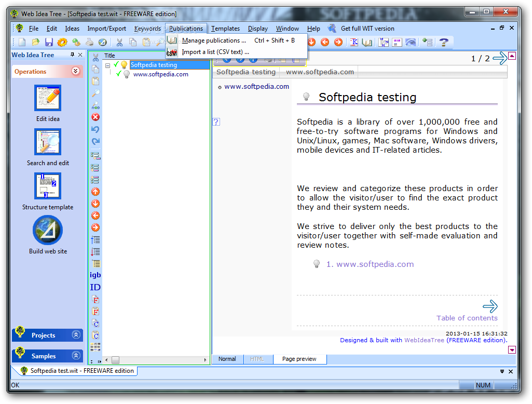Click the Find magnifier icon in tree toolbar
Screen dimensions: 532x404
pyautogui.click(x=96, y=93)
